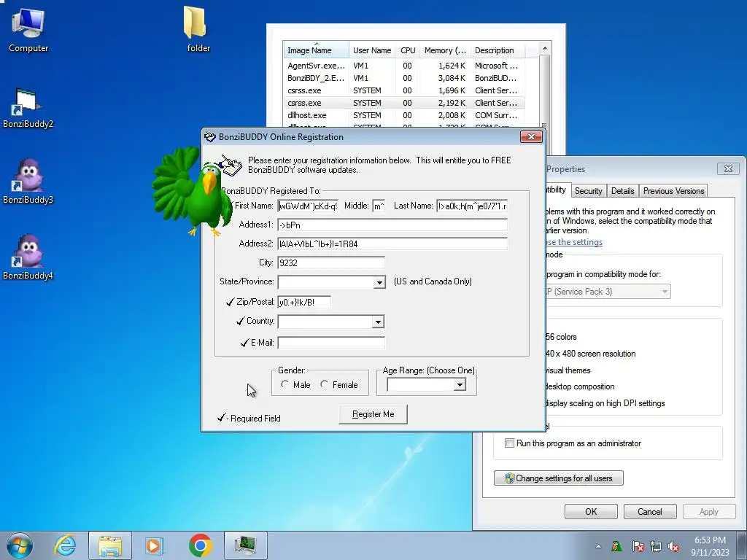The width and height of the screenshot is (747, 560).
Task: Click the Last Name input field
Action: click(x=472, y=206)
